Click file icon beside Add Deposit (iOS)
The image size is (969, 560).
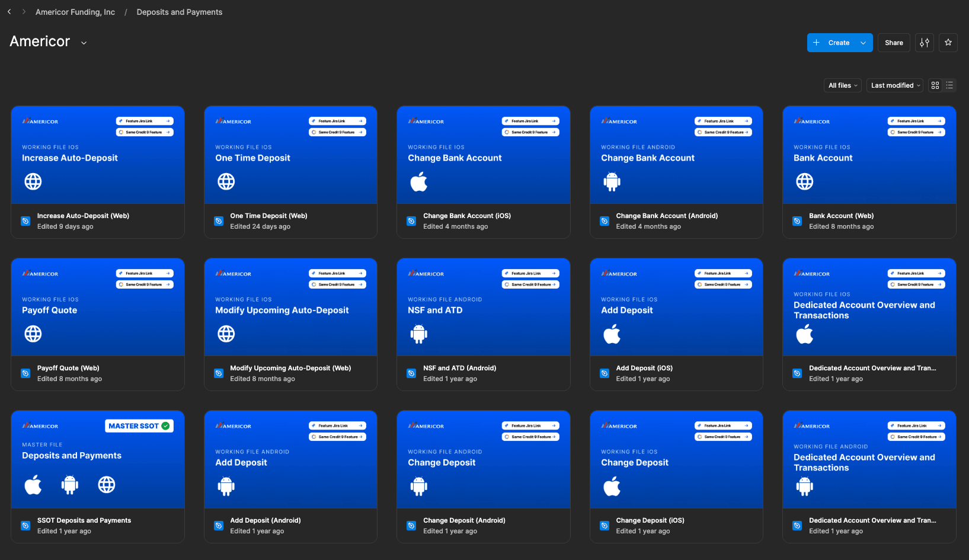click(605, 373)
